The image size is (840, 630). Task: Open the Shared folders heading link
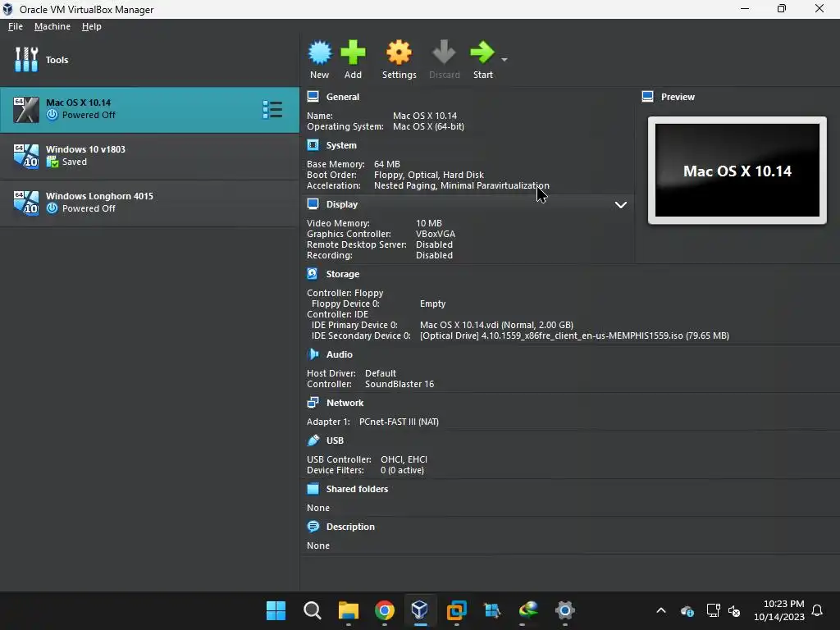[358, 489]
